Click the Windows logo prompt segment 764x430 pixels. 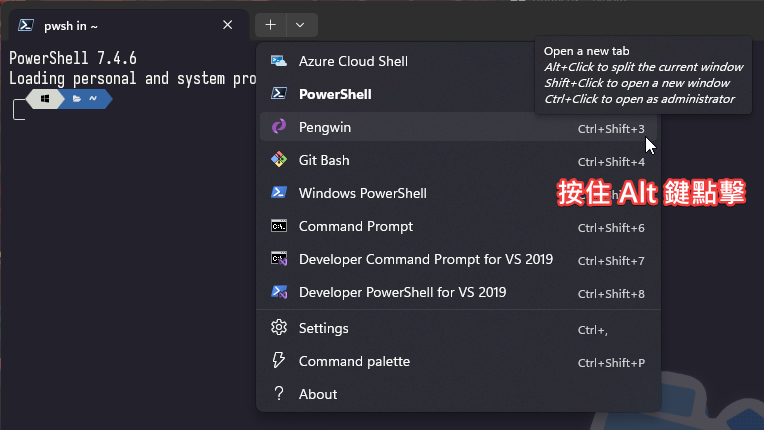45,99
